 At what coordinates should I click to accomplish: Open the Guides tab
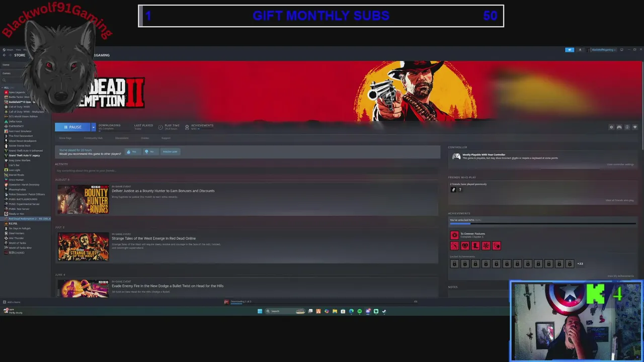145,138
